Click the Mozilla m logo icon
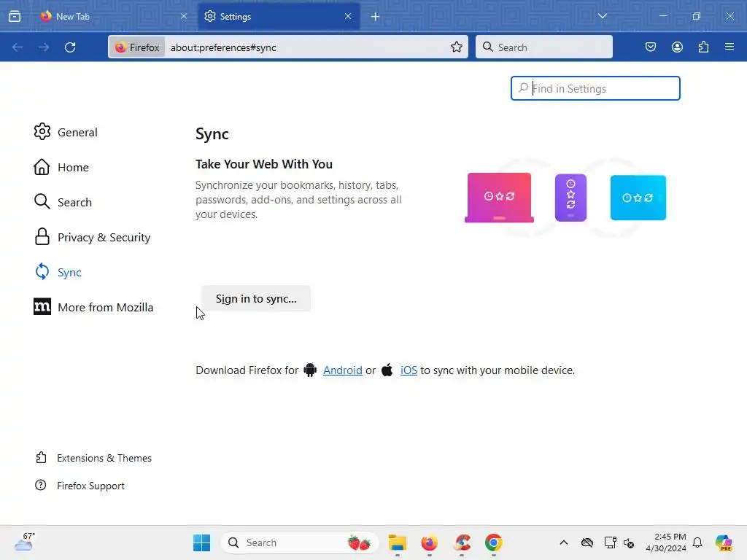The image size is (747, 560). point(42,307)
